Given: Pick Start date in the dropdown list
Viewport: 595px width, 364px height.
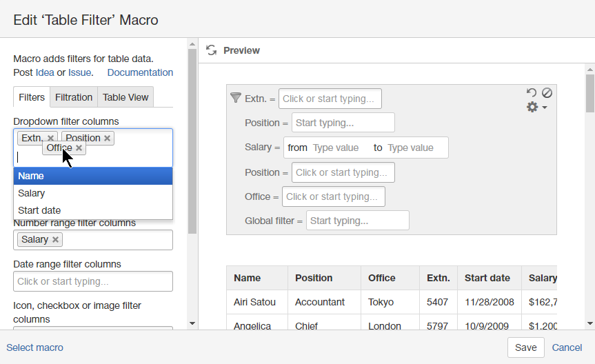Looking at the screenshot, I should (x=92, y=210).
